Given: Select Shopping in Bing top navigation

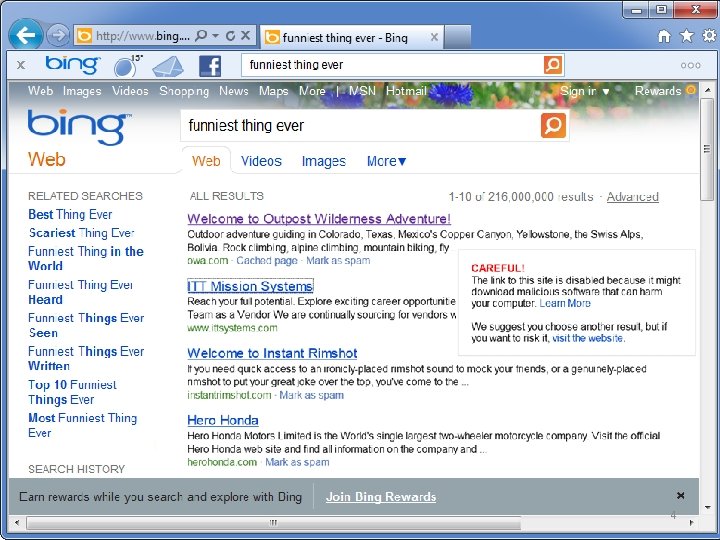Looking at the screenshot, I should coord(184,91).
